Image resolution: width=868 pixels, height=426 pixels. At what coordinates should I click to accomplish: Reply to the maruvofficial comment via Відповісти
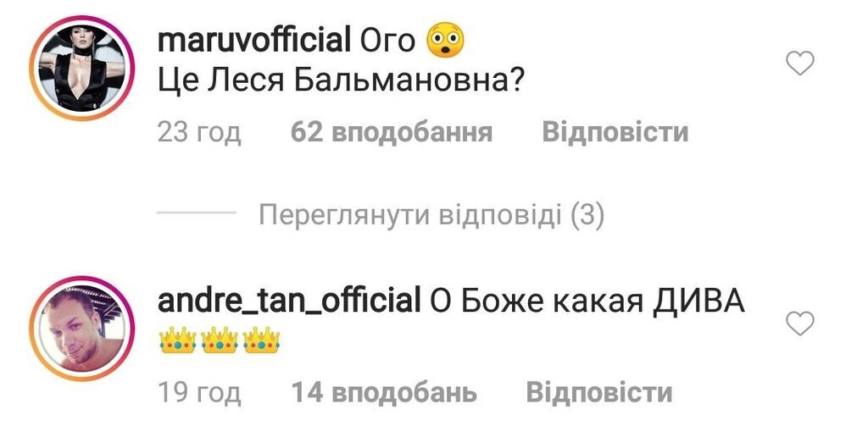click(615, 133)
